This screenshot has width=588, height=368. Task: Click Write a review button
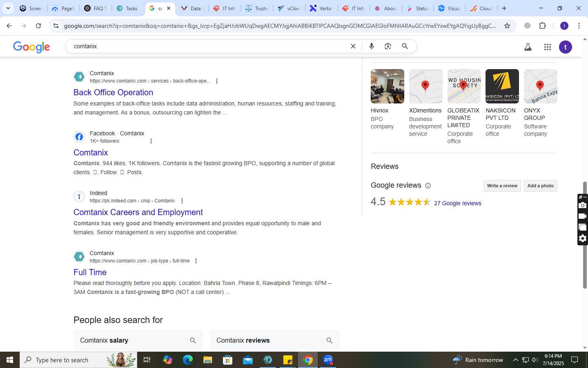tap(502, 186)
